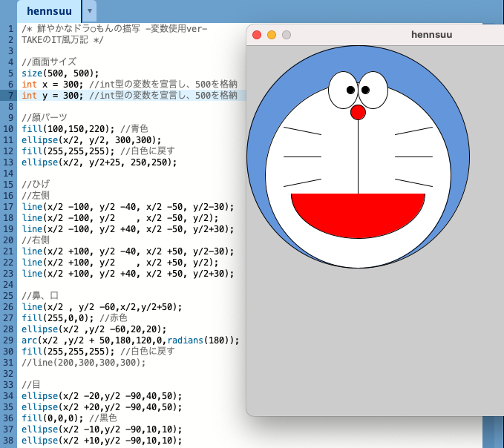Click the //右側 comment
This screenshot has width=504, height=448.
[36, 240]
